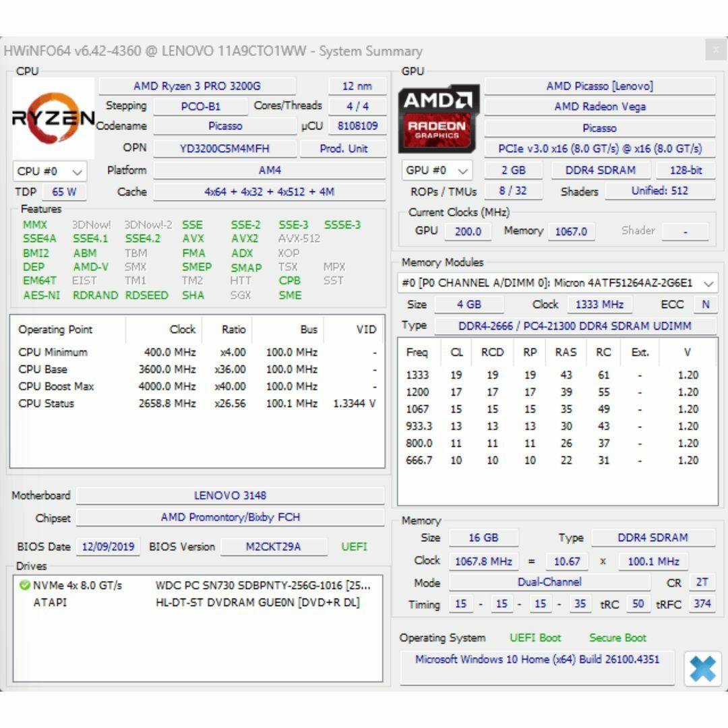Viewport: 728px width, 728px height.
Task: Click the Shaders Unified: 512 value
Action: click(x=660, y=191)
